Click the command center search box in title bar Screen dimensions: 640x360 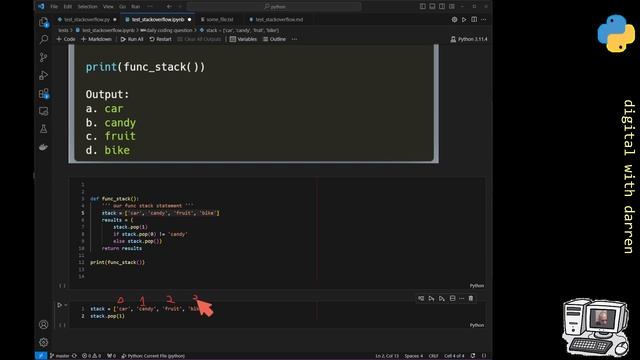[x=274, y=7]
